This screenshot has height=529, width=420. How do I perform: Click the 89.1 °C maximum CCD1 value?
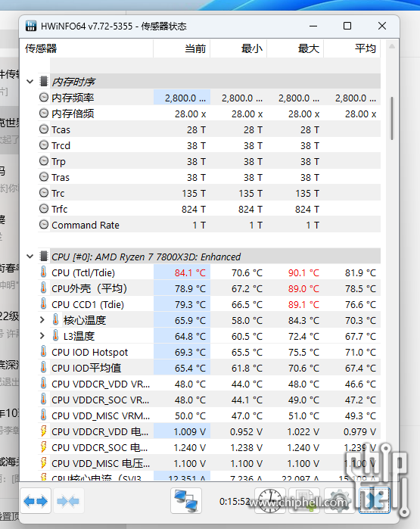(303, 304)
